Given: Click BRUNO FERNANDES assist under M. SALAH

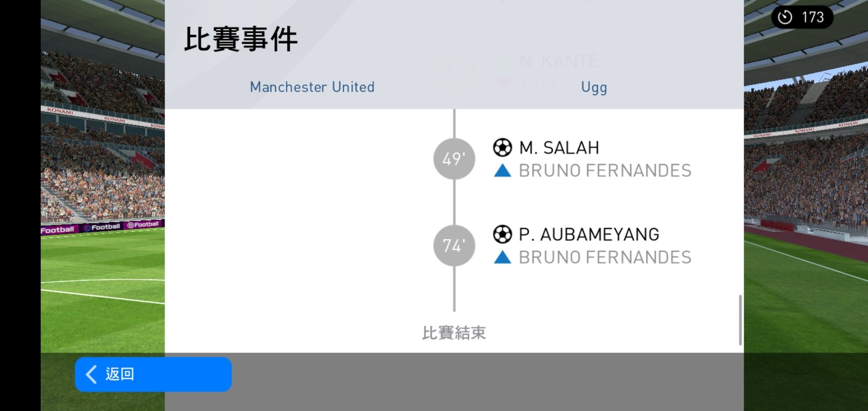Looking at the screenshot, I should pos(605,170).
